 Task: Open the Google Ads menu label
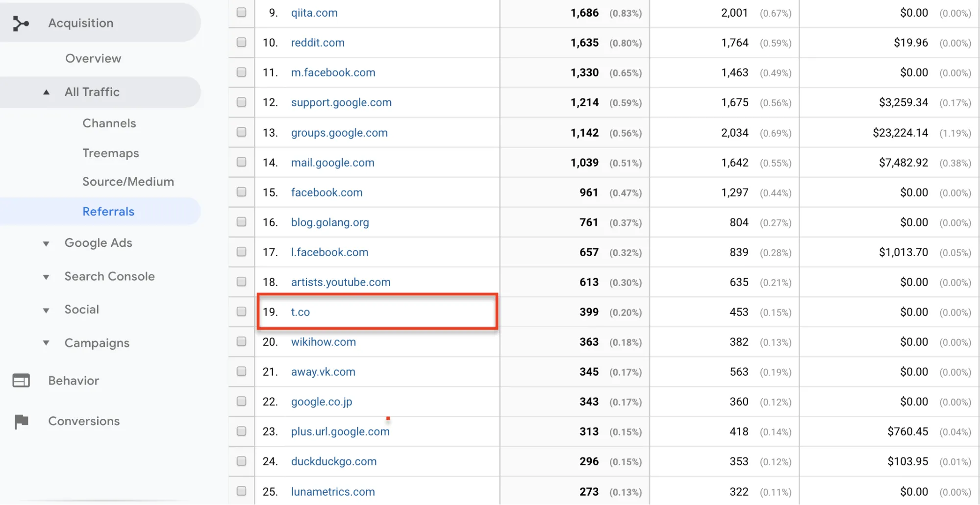click(x=99, y=243)
